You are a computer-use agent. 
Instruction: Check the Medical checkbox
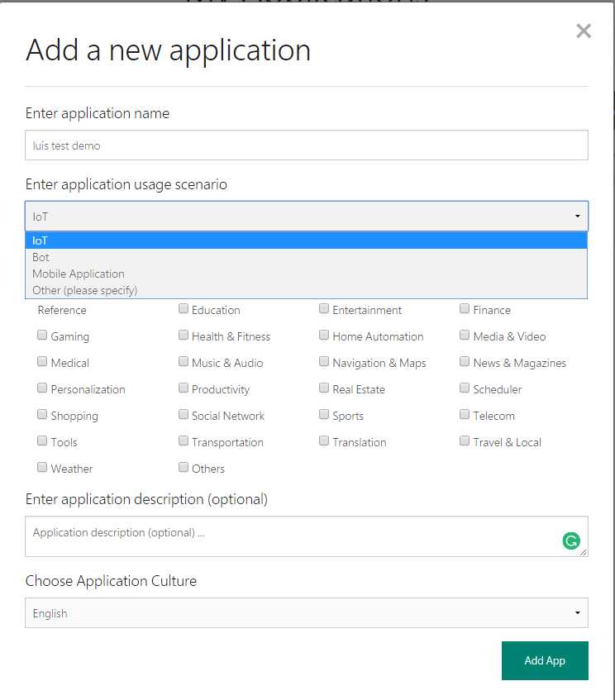click(42, 361)
